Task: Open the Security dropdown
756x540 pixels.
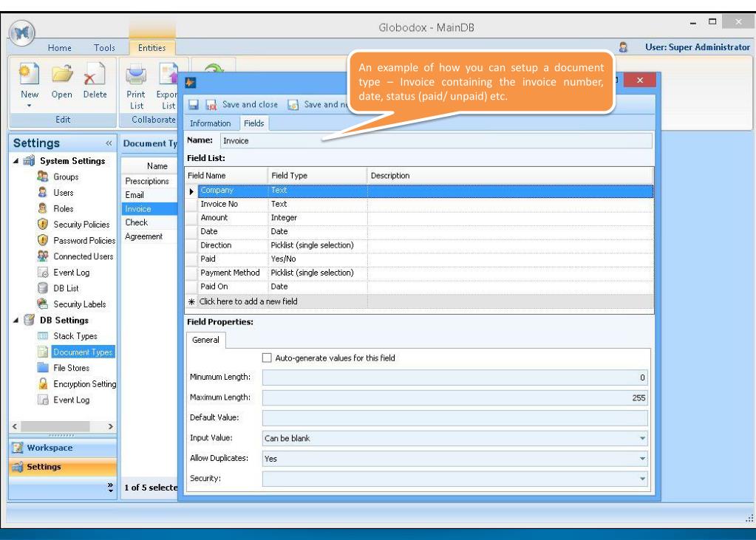Action: click(642, 479)
